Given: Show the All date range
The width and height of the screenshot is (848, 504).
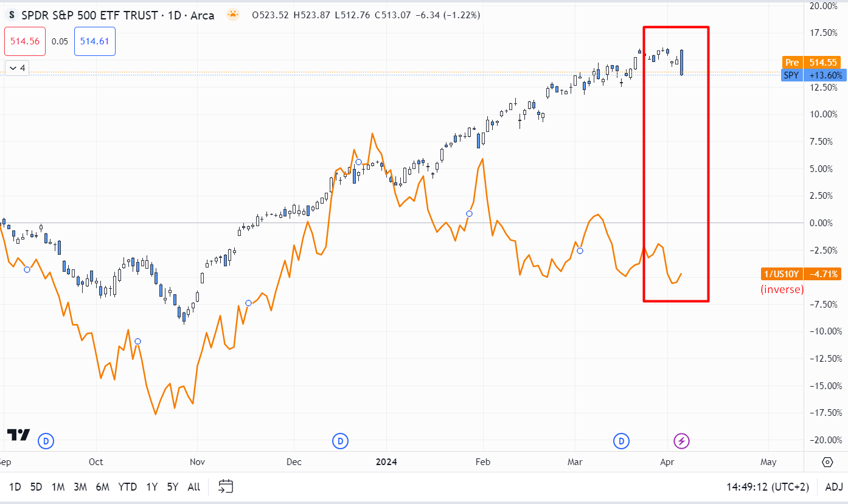Looking at the screenshot, I should pos(194,487).
